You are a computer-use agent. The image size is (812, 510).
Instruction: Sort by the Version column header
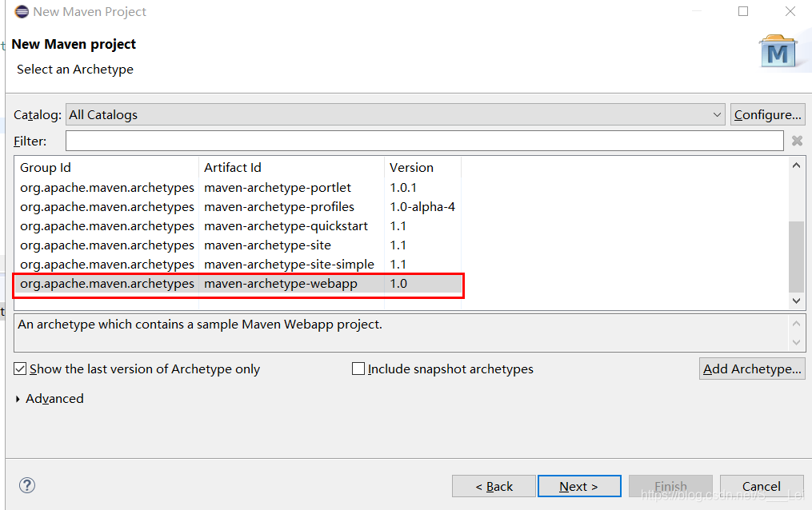pyautogui.click(x=422, y=168)
